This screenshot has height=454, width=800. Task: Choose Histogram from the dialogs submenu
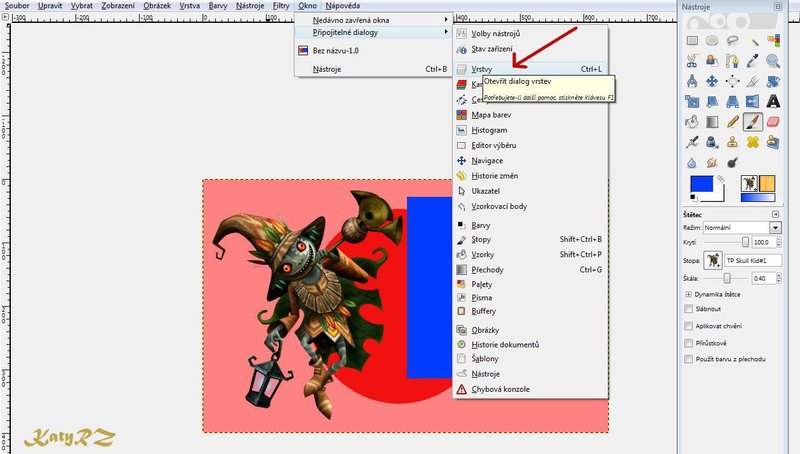[x=530, y=130]
